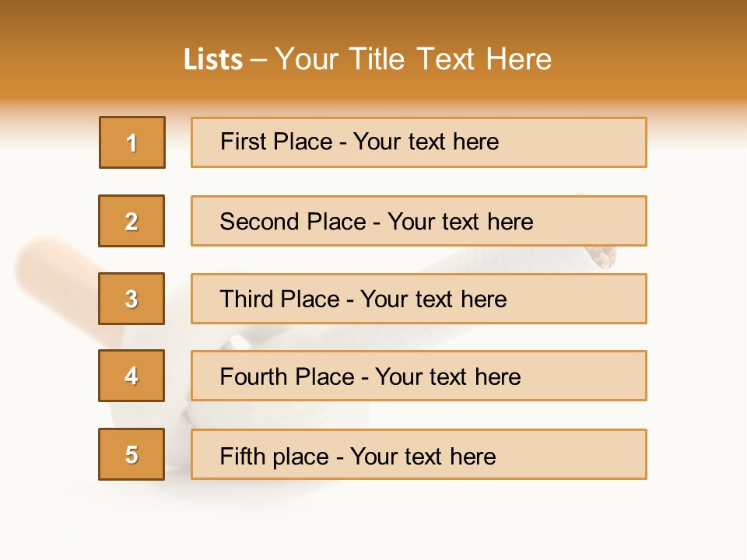Screen dimensions: 747x560
Task: Click the Fifth place text box
Action: (x=419, y=454)
